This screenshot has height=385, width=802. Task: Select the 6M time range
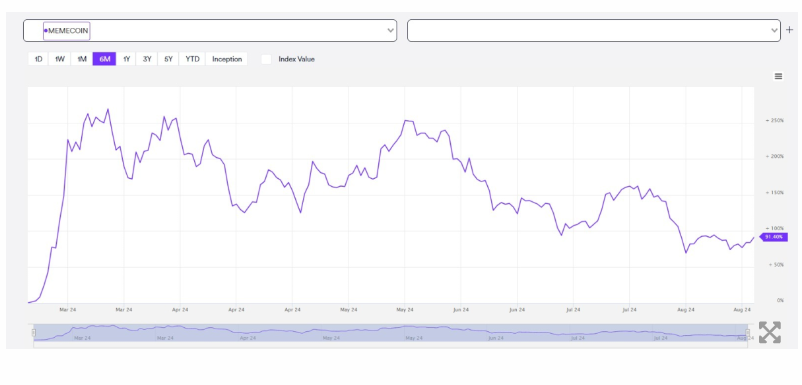(x=104, y=59)
